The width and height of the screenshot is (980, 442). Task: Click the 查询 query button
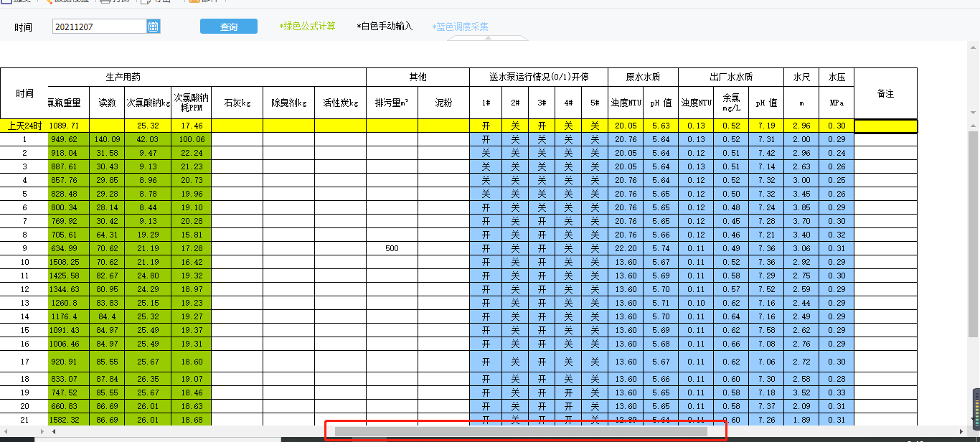[x=229, y=27]
